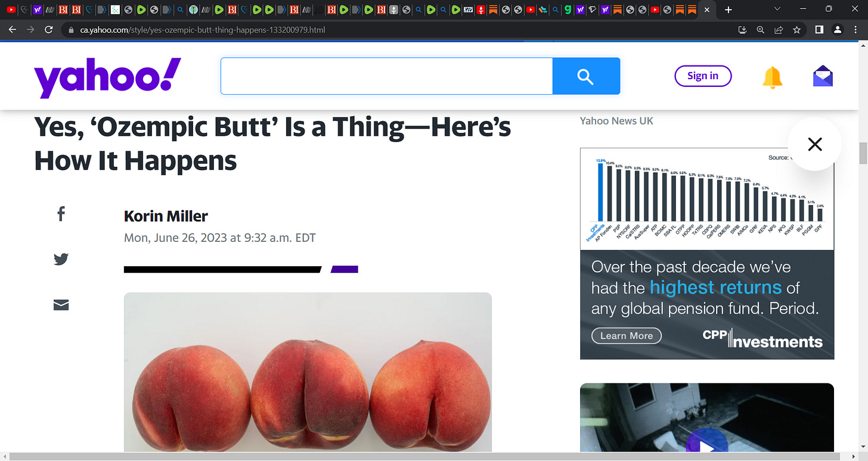Share the article on Twitter
Image resolution: width=868 pixels, height=461 pixels.
pos(61,259)
